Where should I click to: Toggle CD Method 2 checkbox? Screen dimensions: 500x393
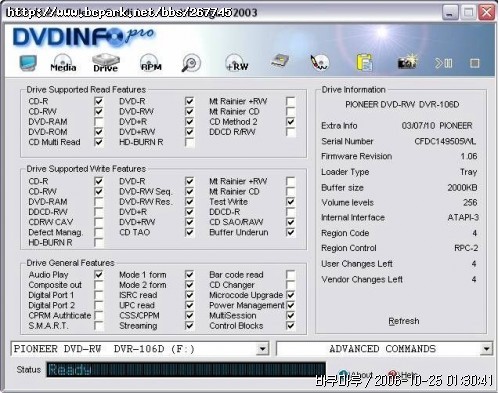point(291,122)
